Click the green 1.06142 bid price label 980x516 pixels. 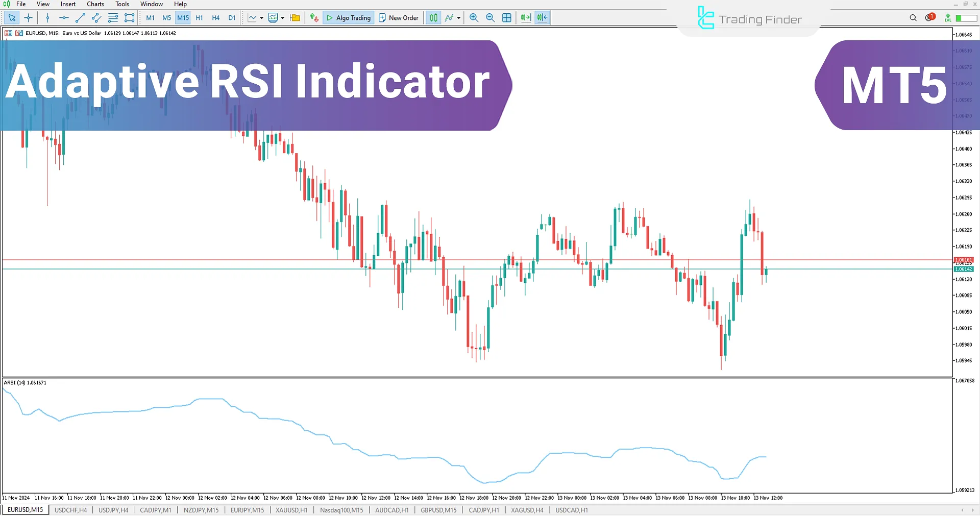coord(964,269)
